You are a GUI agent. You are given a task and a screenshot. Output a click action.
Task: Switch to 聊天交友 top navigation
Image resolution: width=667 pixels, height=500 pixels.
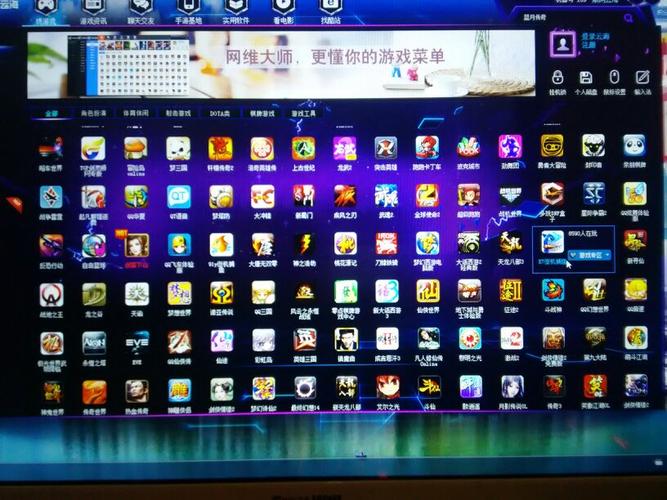[x=141, y=10]
